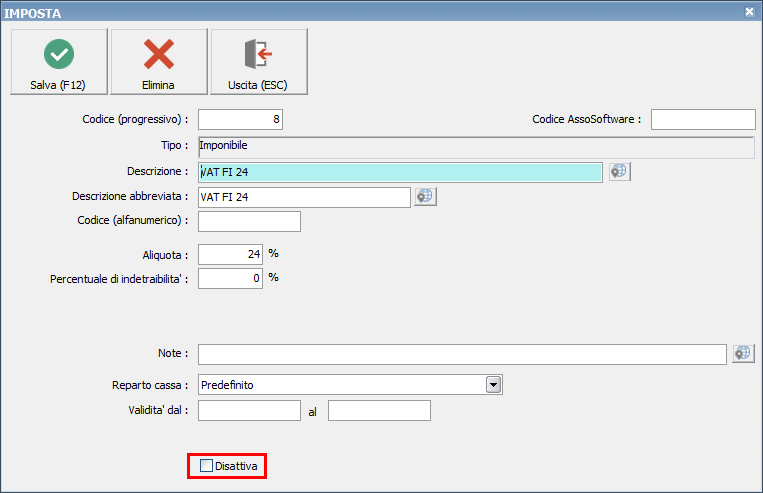Viewport: 763px width, 493px height.
Task: Focus the Codice AssoSoftware field
Action: pyautogui.click(x=703, y=120)
